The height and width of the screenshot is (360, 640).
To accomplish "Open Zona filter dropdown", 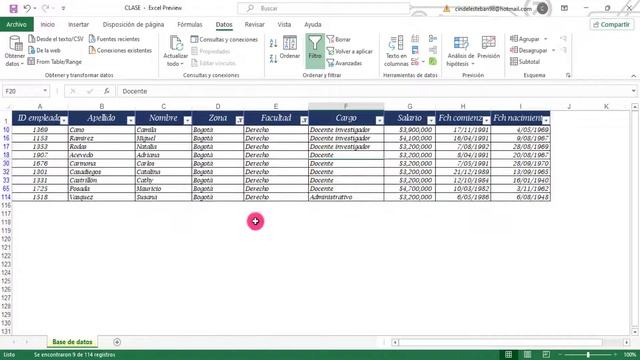I will 240,120.
